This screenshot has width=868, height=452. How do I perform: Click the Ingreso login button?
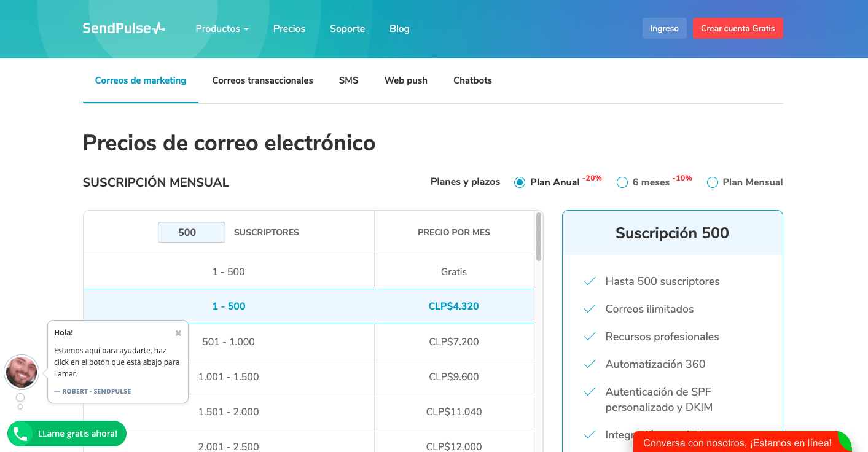[x=664, y=28]
